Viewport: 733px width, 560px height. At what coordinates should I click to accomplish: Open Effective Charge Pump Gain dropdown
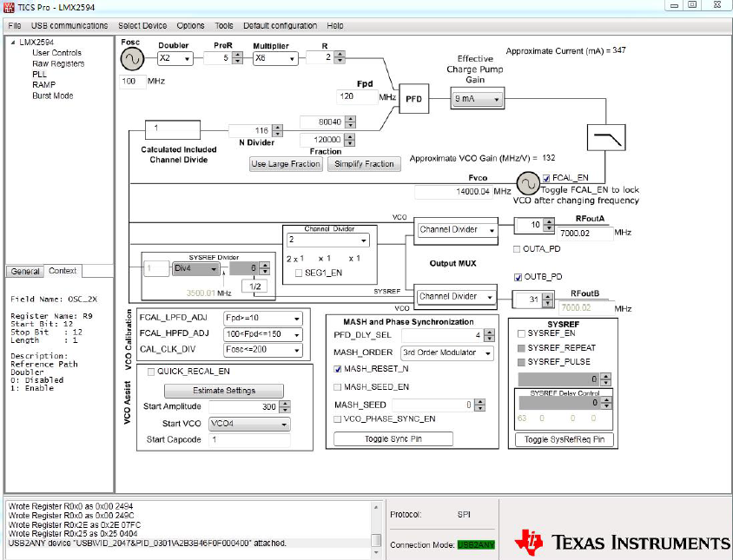(478, 99)
